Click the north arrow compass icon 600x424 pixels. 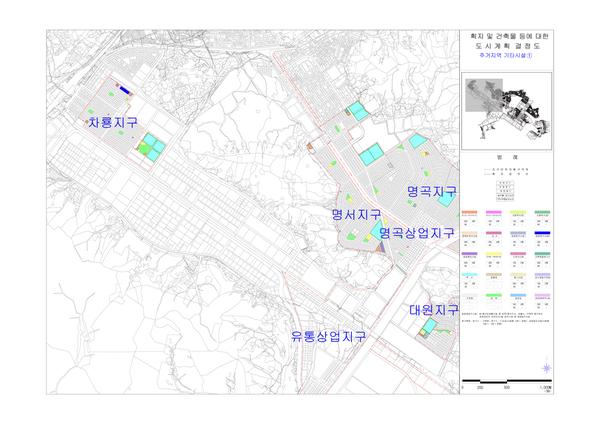click(546, 368)
